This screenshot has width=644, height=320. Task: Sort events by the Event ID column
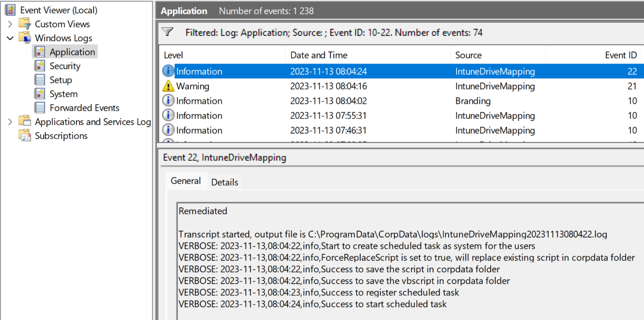click(x=621, y=55)
